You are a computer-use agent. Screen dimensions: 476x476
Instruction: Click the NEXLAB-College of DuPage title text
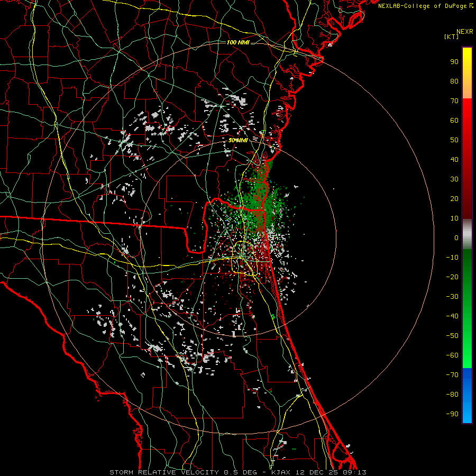425,6
